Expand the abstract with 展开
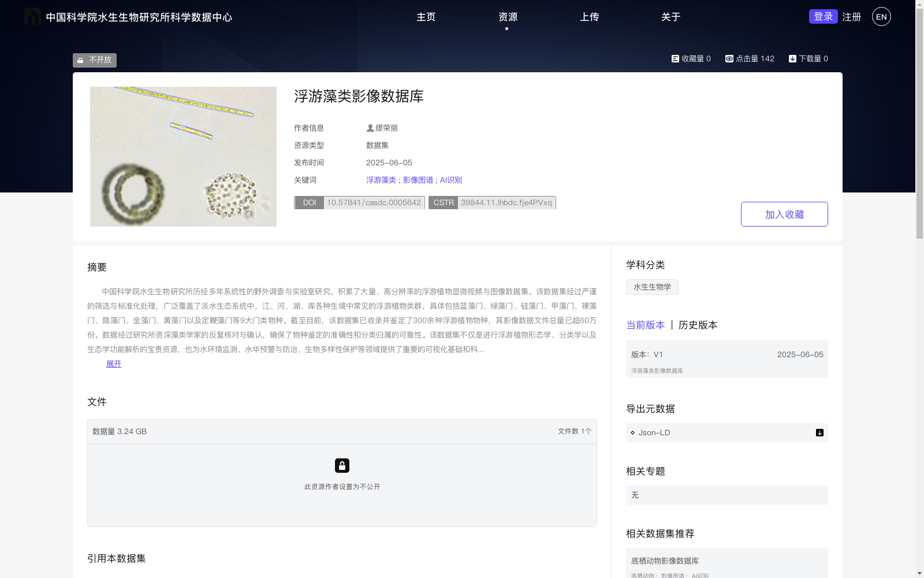The height and width of the screenshot is (578, 924). click(114, 364)
